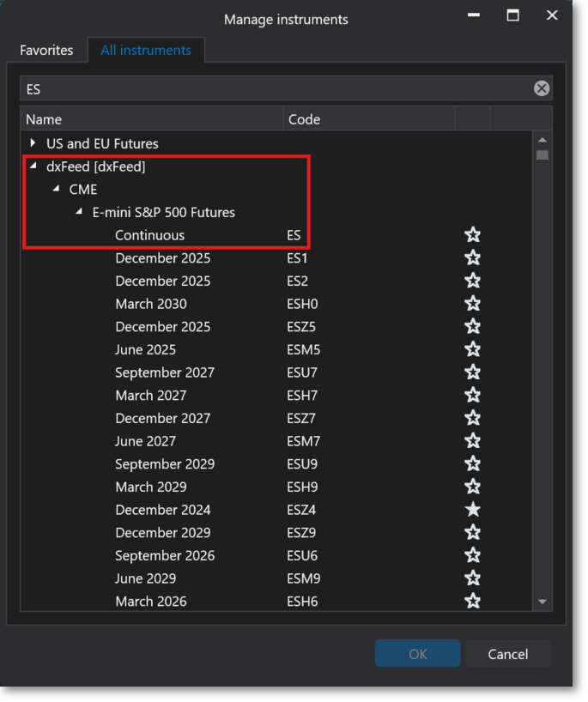Clear the search field using the X icon

pyautogui.click(x=541, y=88)
